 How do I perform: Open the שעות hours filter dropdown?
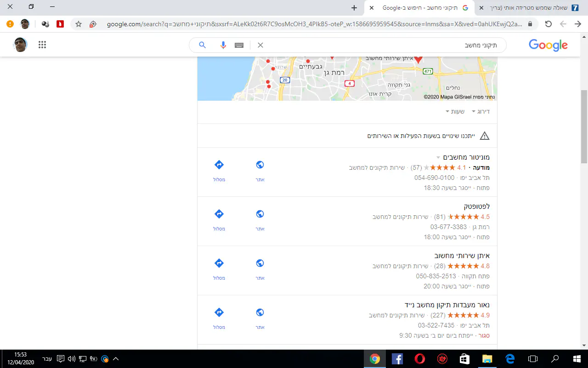click(455, 112)
